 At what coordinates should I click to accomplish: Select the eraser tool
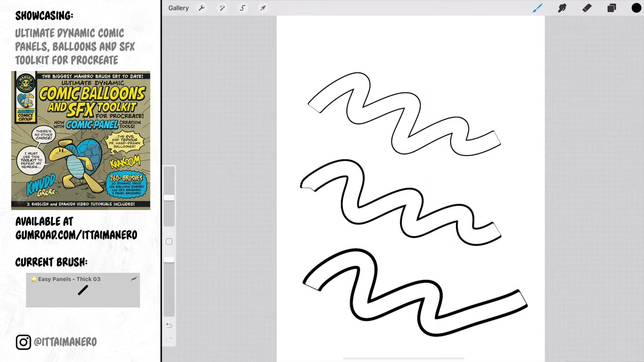tap(587, 8)
